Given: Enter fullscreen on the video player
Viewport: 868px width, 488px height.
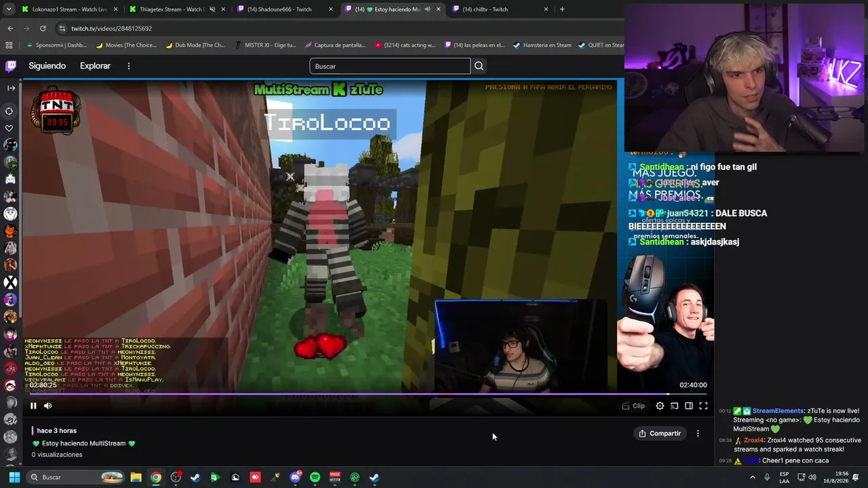Looking at the screenshot, I should tap(703, 406).
